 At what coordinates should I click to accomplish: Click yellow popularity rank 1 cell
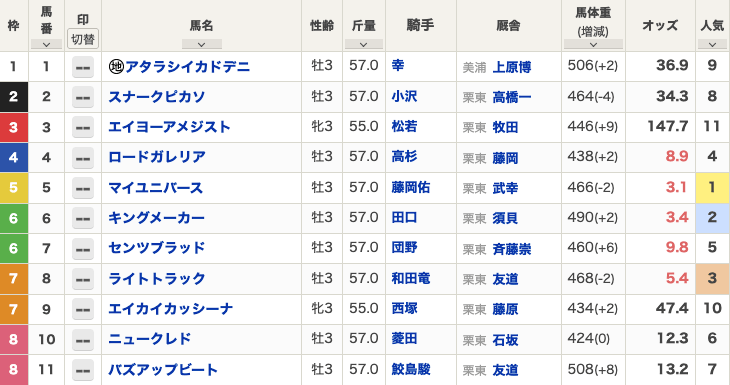[x=712, y=188]
